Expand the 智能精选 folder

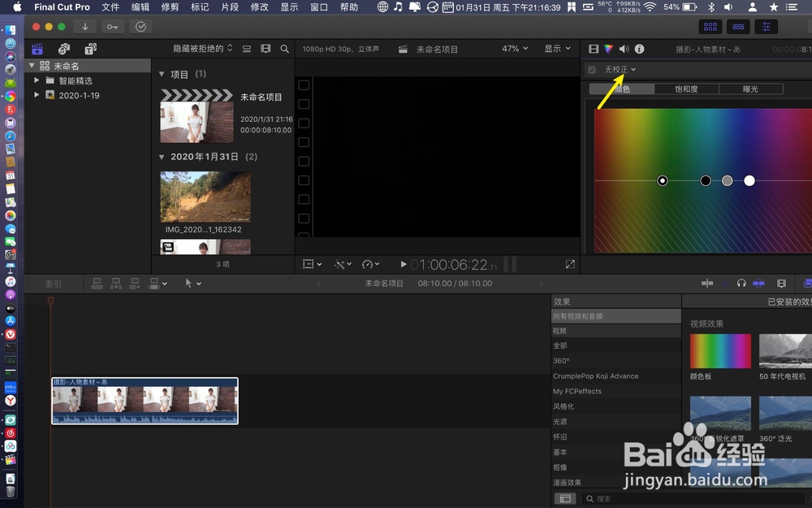click(x=37, y=80)
